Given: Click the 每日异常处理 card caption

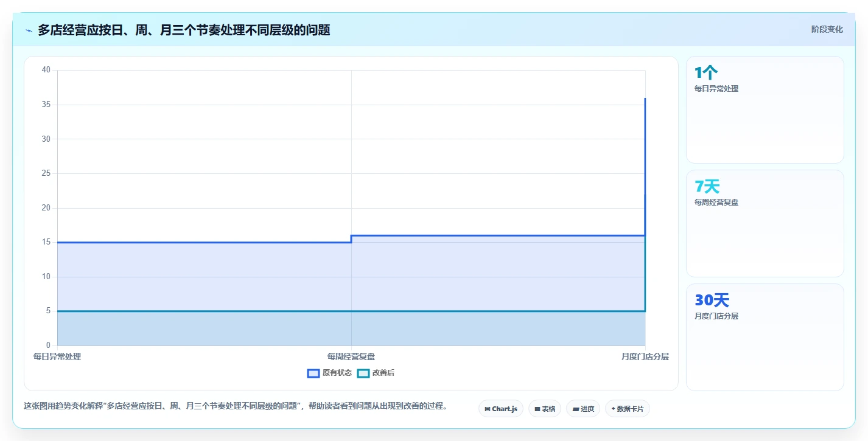Looking at the screenshot, I should pyautogui.click(x=716, y=89).
